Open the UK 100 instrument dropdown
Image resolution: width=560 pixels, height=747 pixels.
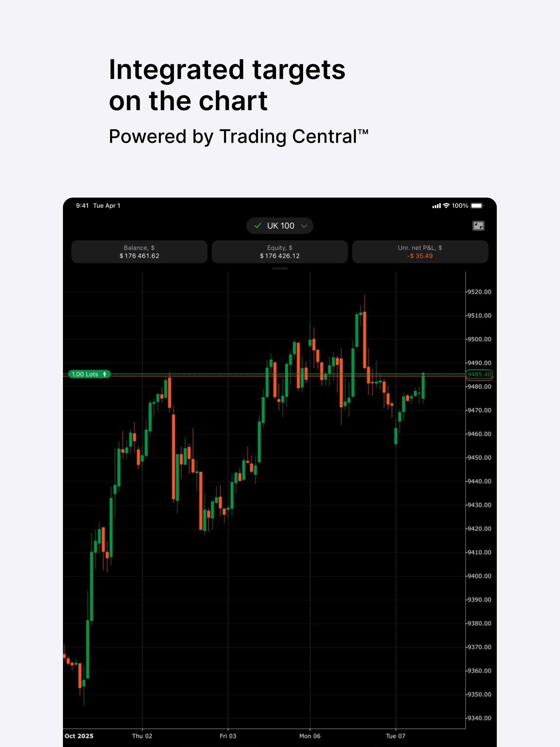(280, 226)
